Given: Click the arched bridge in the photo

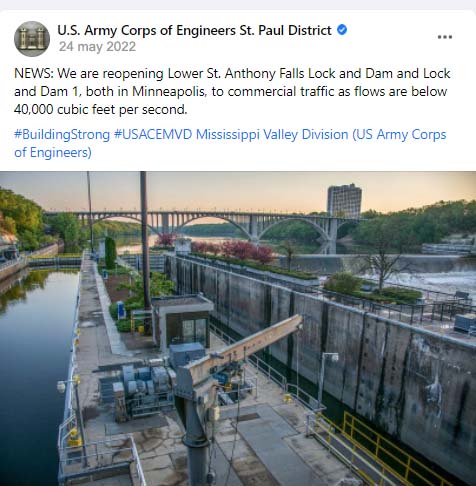Looking at the screenshot, I should pyautogui.click(x=213, y=226).
